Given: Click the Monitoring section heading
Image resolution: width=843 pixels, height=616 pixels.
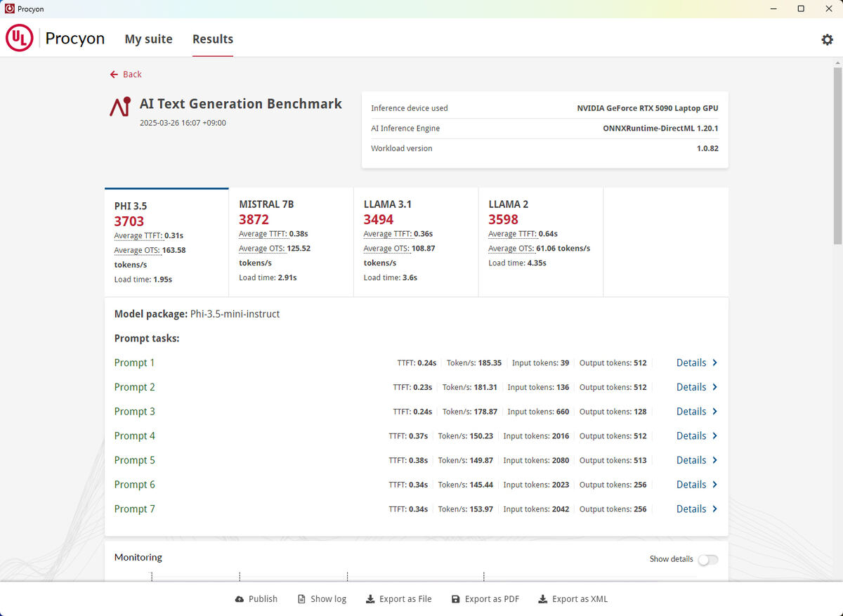Looking at the screenshot, I should [138, 558].
